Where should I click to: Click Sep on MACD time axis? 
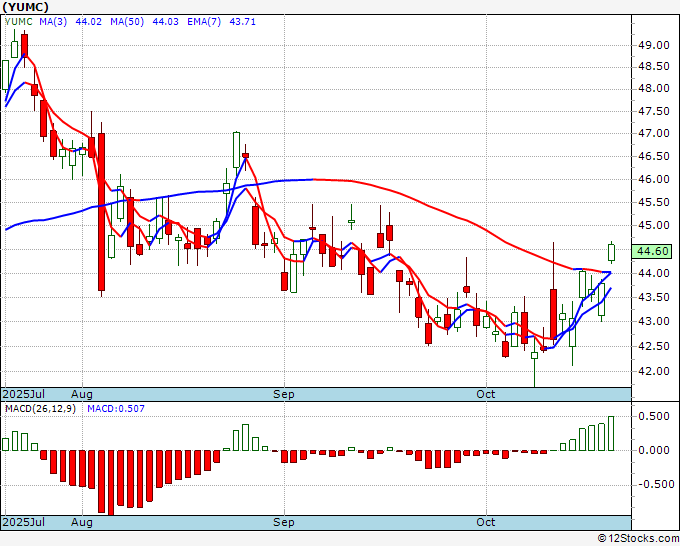click(284, 522)
